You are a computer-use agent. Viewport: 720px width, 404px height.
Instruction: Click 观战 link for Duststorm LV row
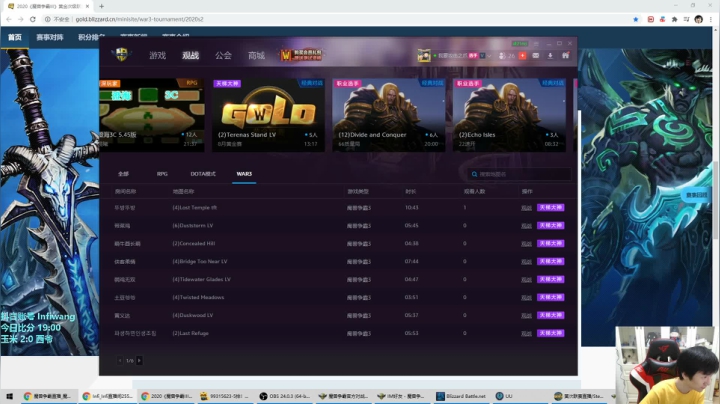526,225
